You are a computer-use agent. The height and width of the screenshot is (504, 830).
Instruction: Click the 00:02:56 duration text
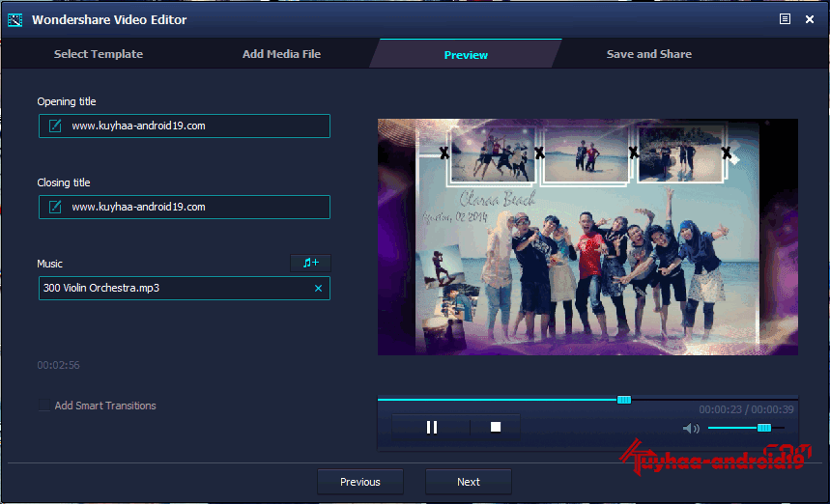point(58,365)
